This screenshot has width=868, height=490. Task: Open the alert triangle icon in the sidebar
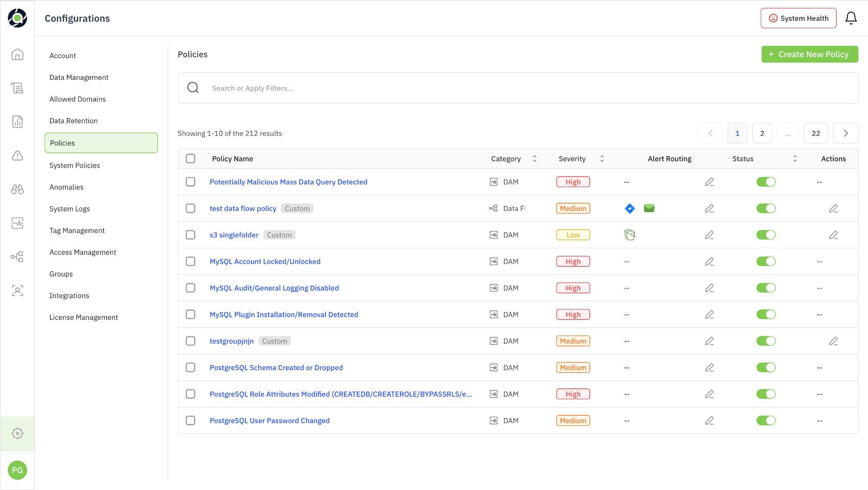[x=17, y=155]
